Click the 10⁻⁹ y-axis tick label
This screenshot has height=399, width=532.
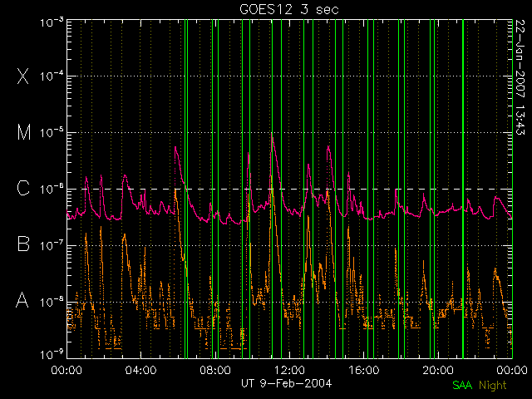(52, 354)
